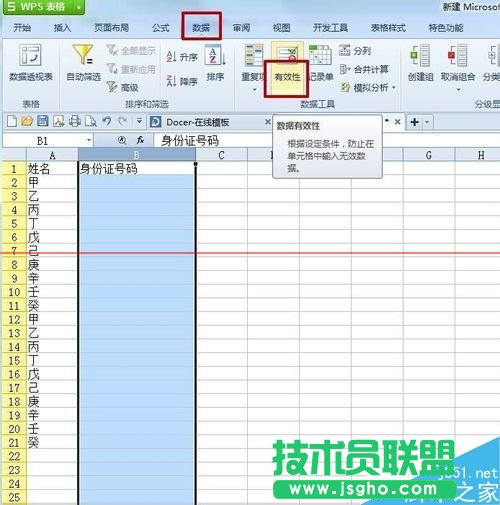Expand the 重复项 dropdown arrow
The height and width of the screenshot is (505, 500).
coord(254,89)
